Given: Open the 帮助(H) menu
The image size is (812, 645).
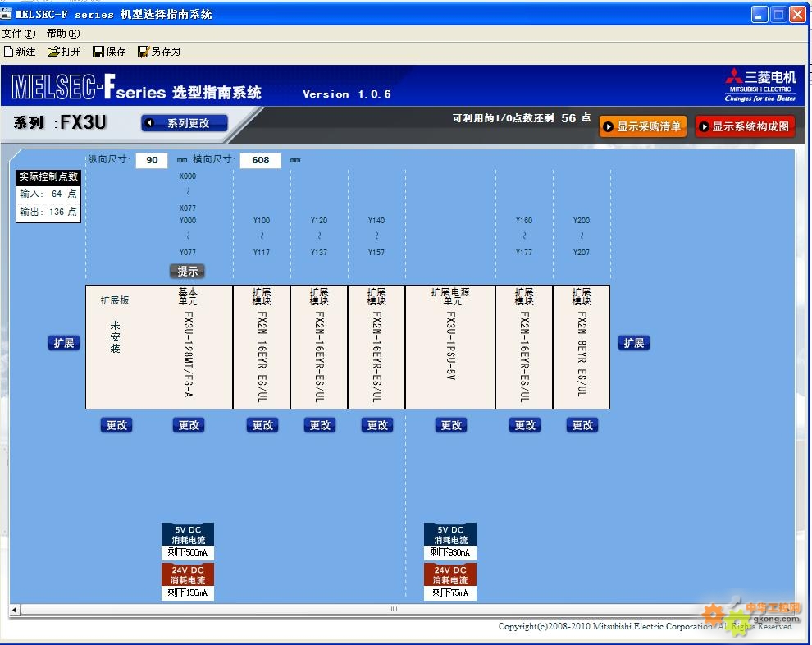Looking at the screenshot, I should click(x=62, y=34).
